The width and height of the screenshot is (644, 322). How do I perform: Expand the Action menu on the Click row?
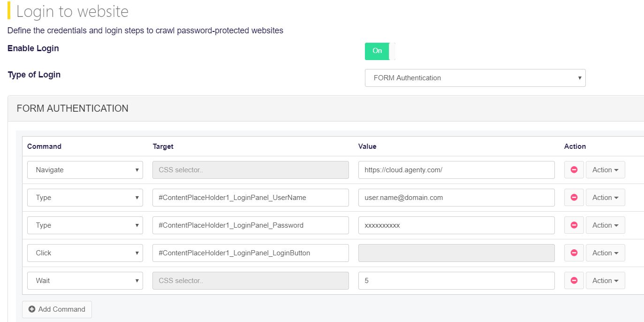pyautogui.click(x=605, y=253)
